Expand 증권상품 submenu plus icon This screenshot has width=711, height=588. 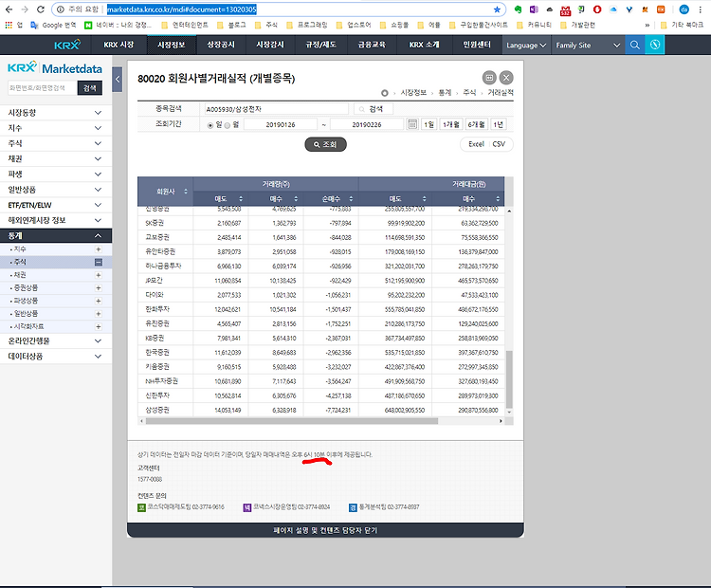coord(98,288)
